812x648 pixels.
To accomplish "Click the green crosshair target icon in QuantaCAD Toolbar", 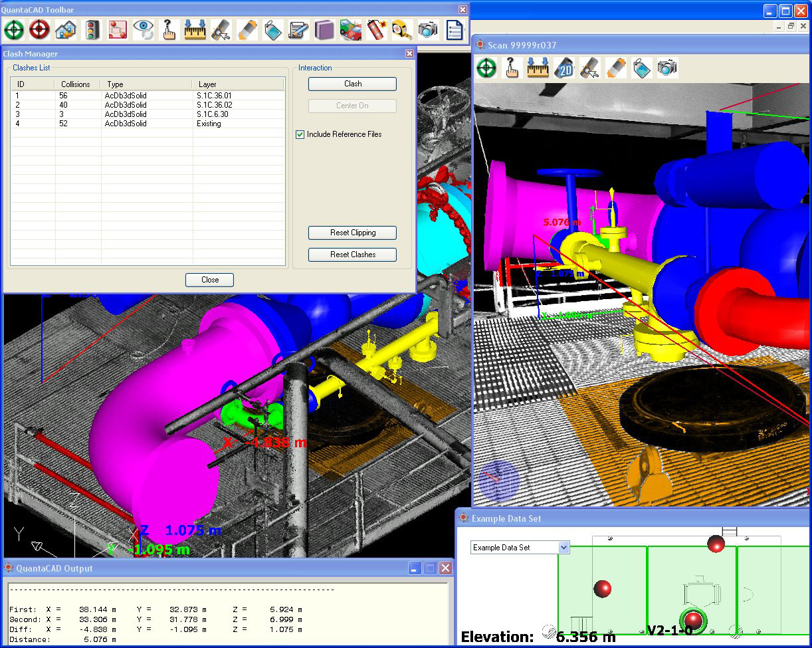I will [14, 30].
